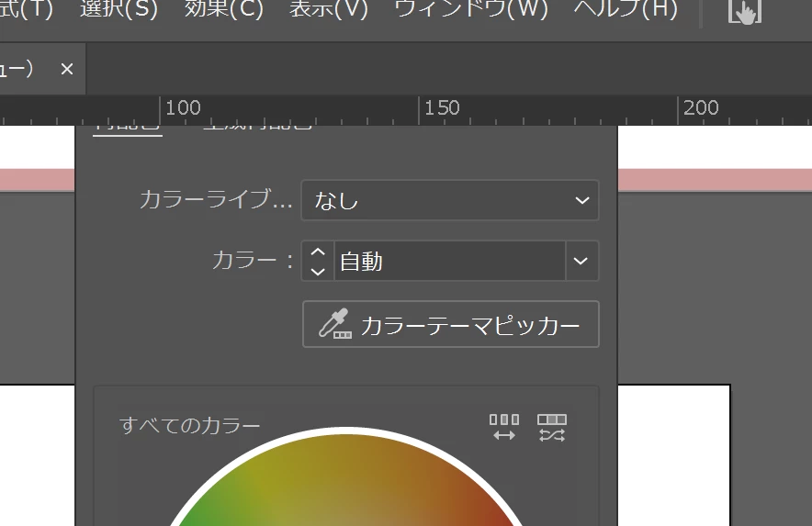Decrease the color count stepper down arrow

tap(318, 271)
